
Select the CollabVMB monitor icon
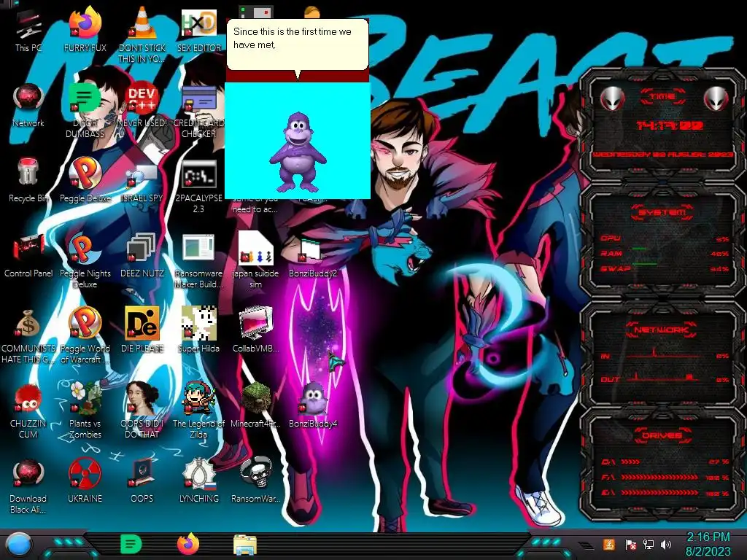tap(256, 330)
